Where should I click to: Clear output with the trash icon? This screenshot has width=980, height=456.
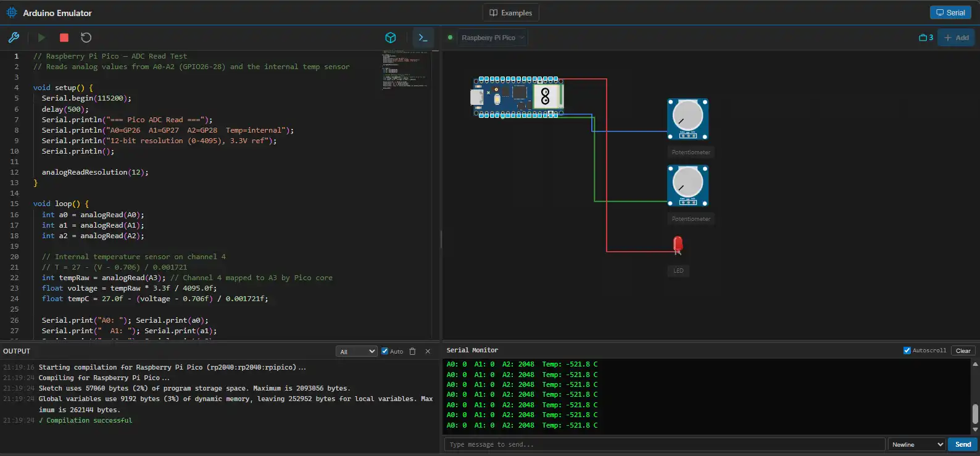413,351
